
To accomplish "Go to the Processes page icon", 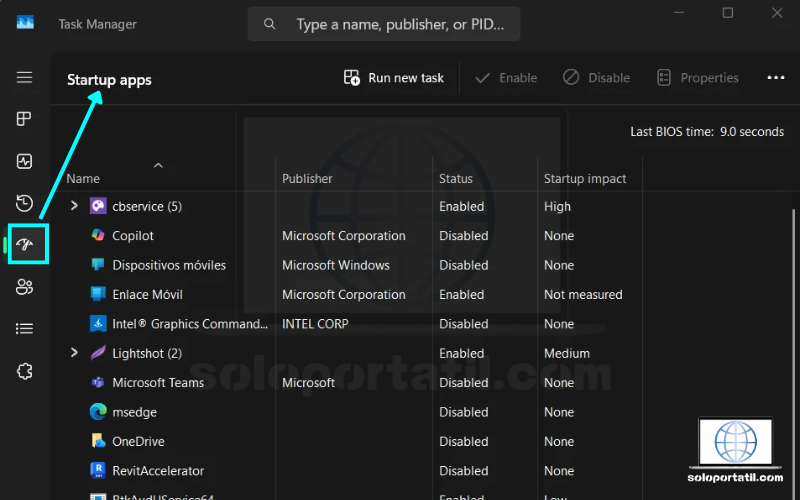I will tap(24, 119).
